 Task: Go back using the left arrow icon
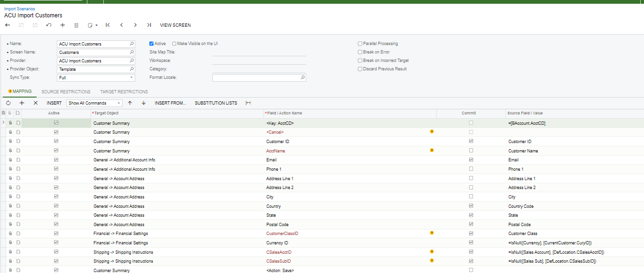[8, 25]
